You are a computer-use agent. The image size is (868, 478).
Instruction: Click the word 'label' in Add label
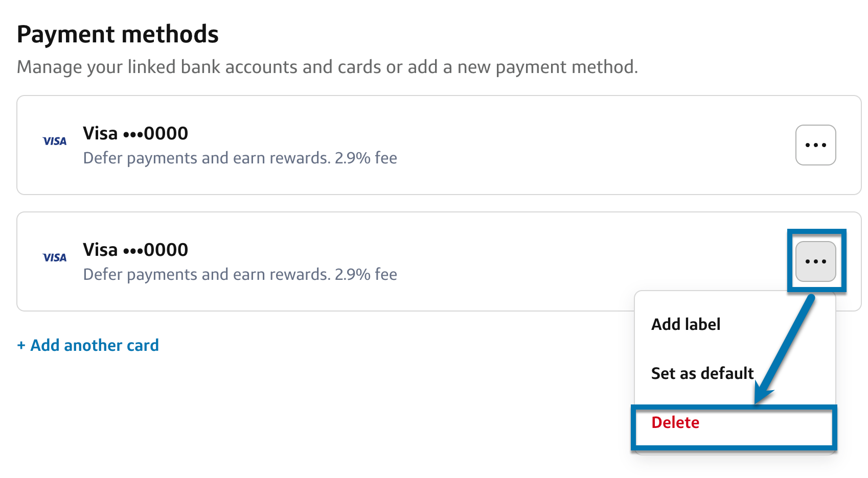[703, 324]
